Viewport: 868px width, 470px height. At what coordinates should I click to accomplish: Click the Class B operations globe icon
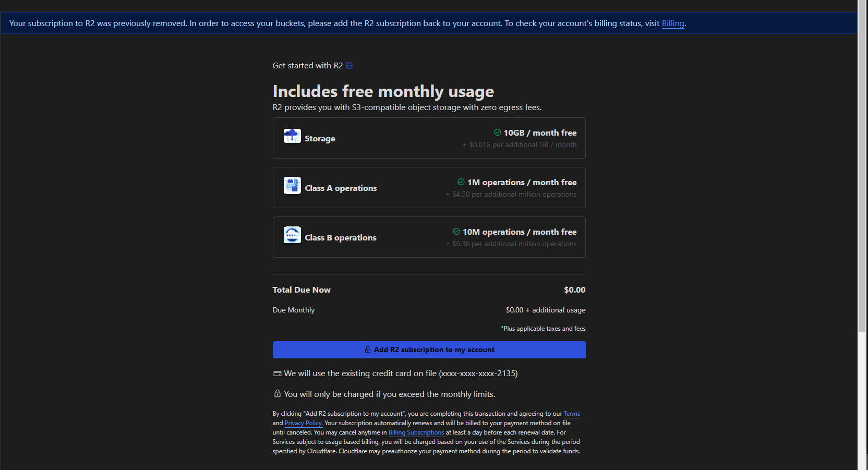[x=292, y=234]
